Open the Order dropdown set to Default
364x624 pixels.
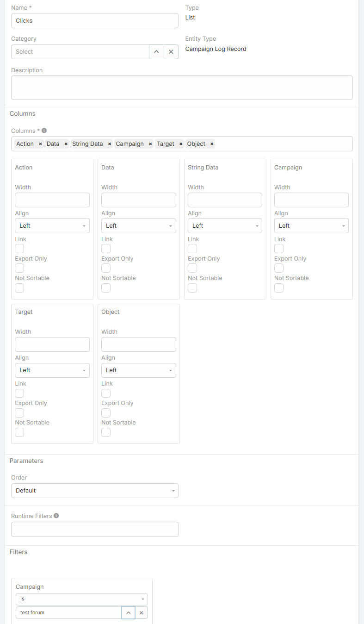click(95, 491)
